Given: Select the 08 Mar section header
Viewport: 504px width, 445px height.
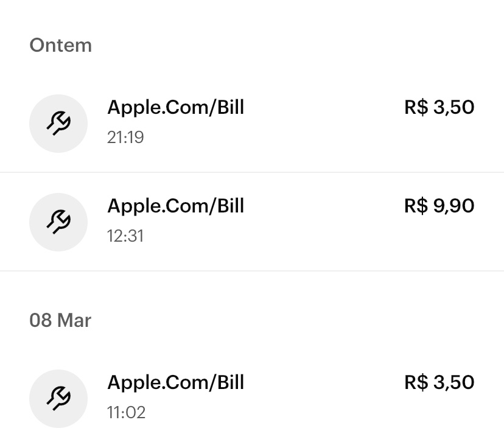Looking at the screenshot, I should 60,320.
